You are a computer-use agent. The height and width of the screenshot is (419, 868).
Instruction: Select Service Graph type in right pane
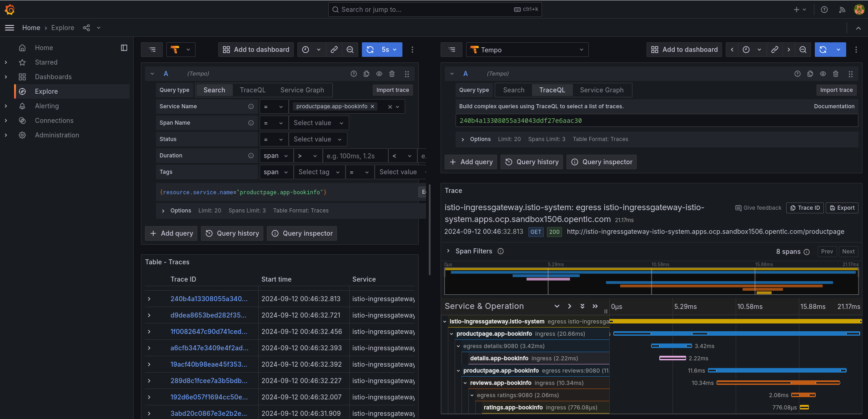[x=602, y=90]
